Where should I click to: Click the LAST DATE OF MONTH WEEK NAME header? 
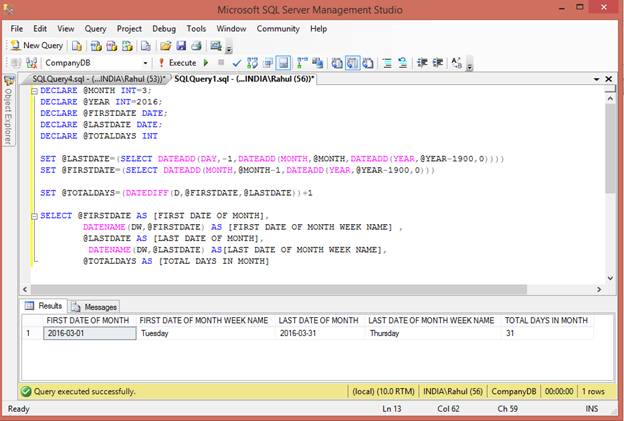431,320
